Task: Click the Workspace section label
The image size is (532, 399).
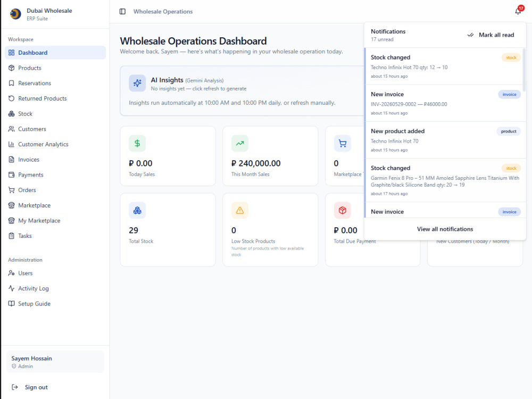Action: point(21,39)
